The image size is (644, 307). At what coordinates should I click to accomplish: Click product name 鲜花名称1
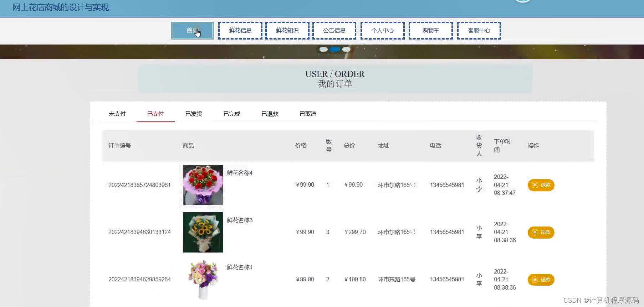tap(240, 267)
